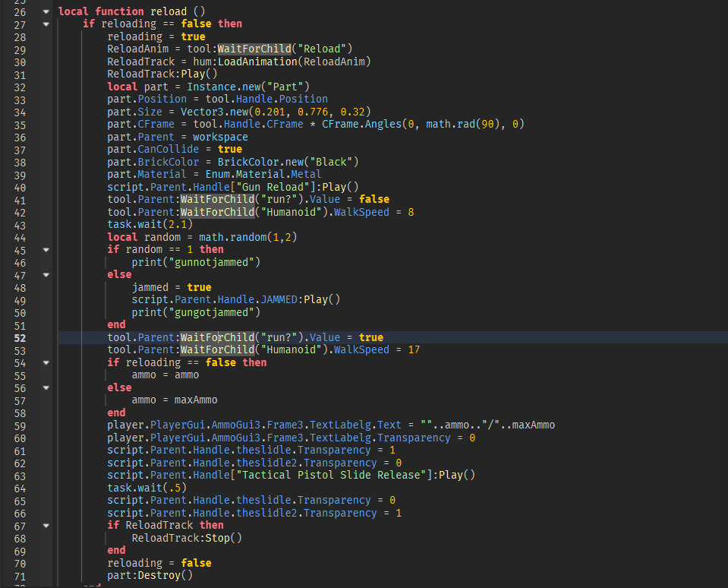Click 'theslidle2' on line 62
This screenshot has width=728, height=588.
267,463
